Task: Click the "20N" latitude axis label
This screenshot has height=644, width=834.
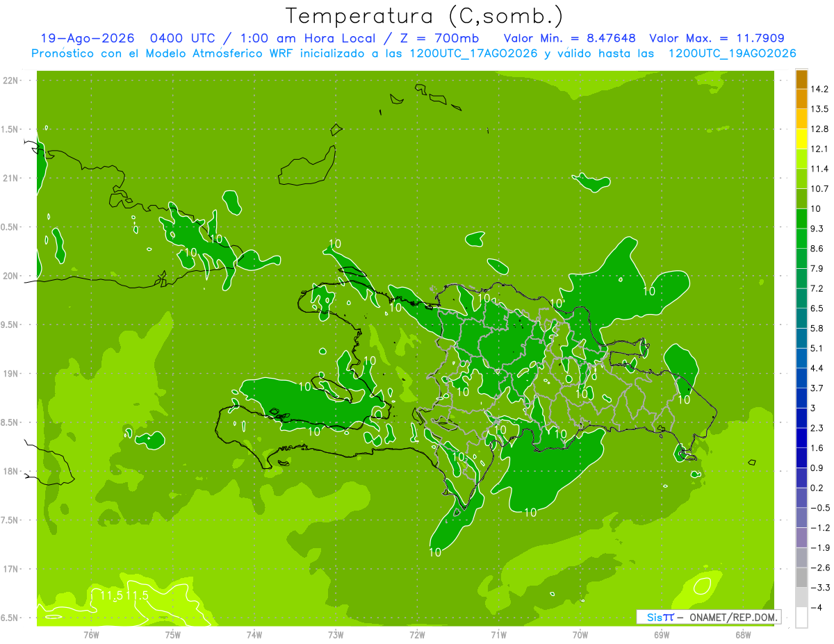Action: (11, 276)
